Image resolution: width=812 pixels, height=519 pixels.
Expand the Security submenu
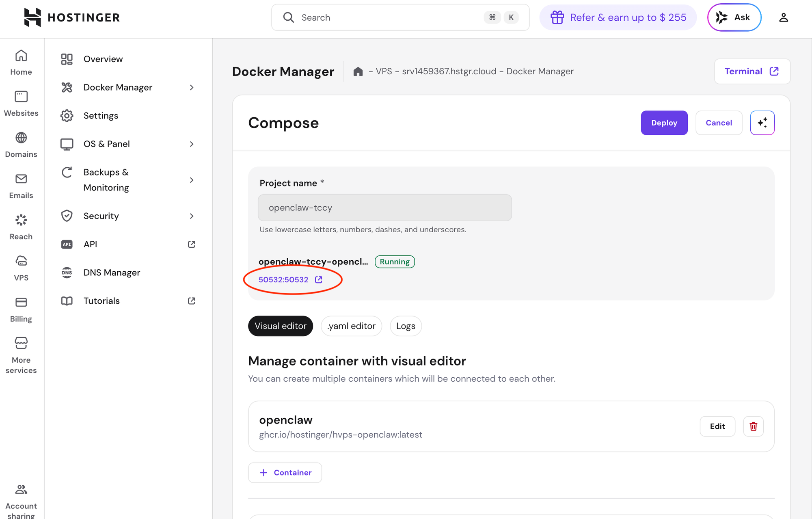pos(192,216)
